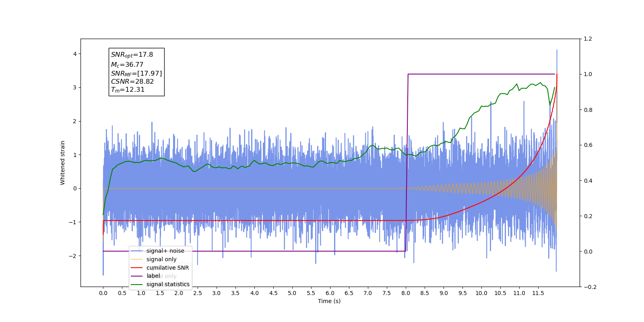Click x-axis tick label 0.0
Image resolution: width=644 pixels, height=322 pixels.
[x=103, y=293]
